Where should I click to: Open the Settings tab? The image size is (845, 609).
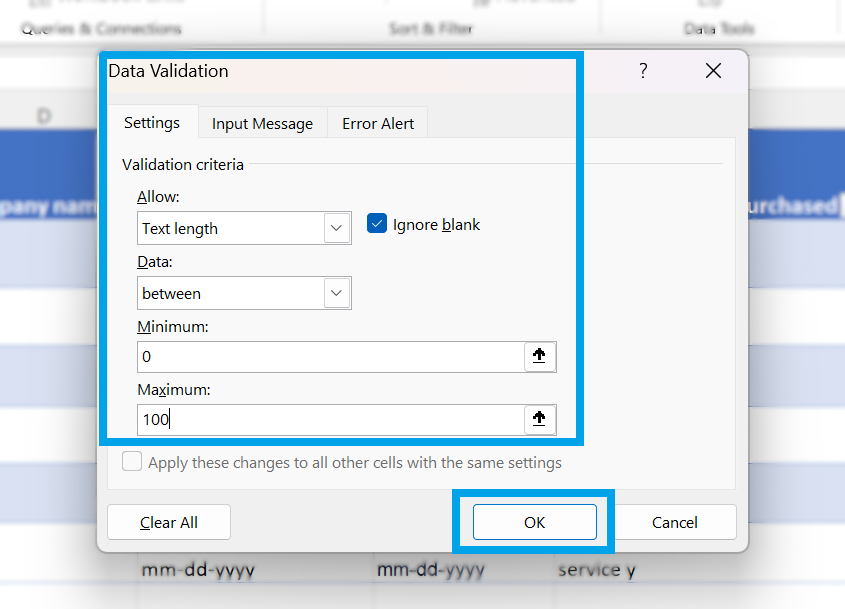[x=152, y=123]
